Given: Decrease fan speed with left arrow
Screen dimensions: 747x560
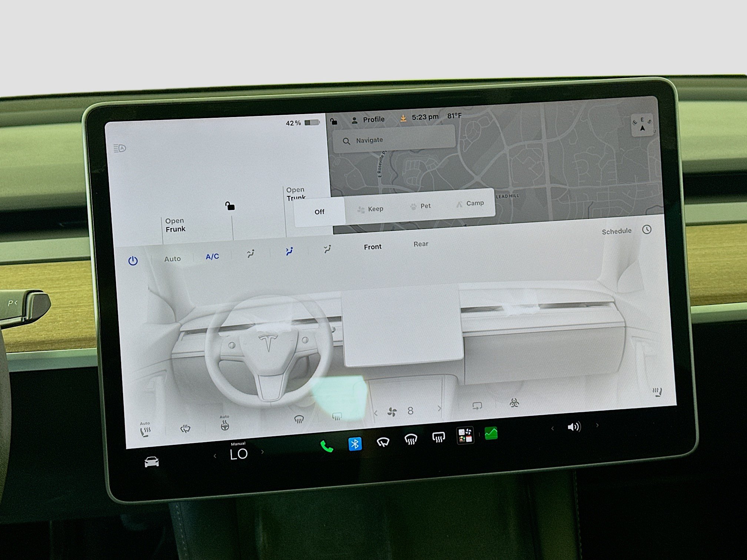Looking at the screenshot, I should click(376, 413).
